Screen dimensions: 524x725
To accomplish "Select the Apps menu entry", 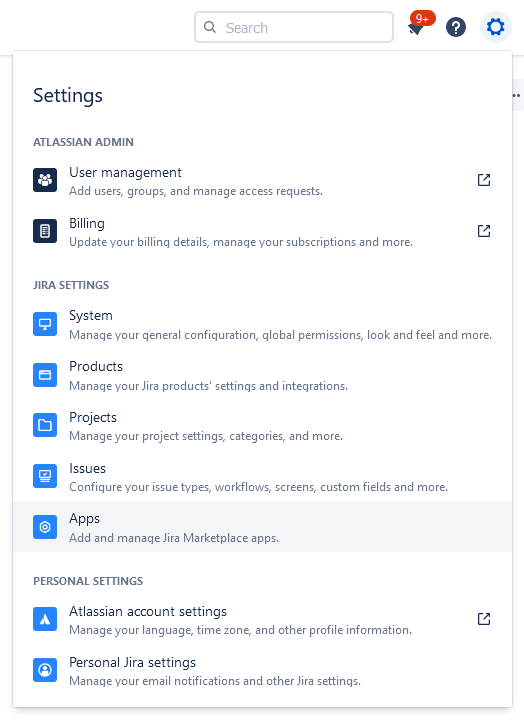I will point(262,527).
